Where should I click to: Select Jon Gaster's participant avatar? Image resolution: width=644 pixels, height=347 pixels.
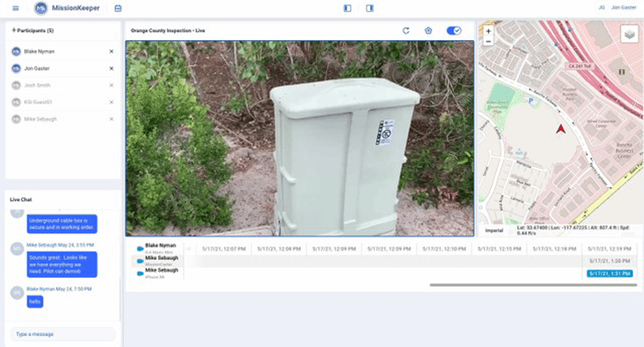tap(16, 68)
